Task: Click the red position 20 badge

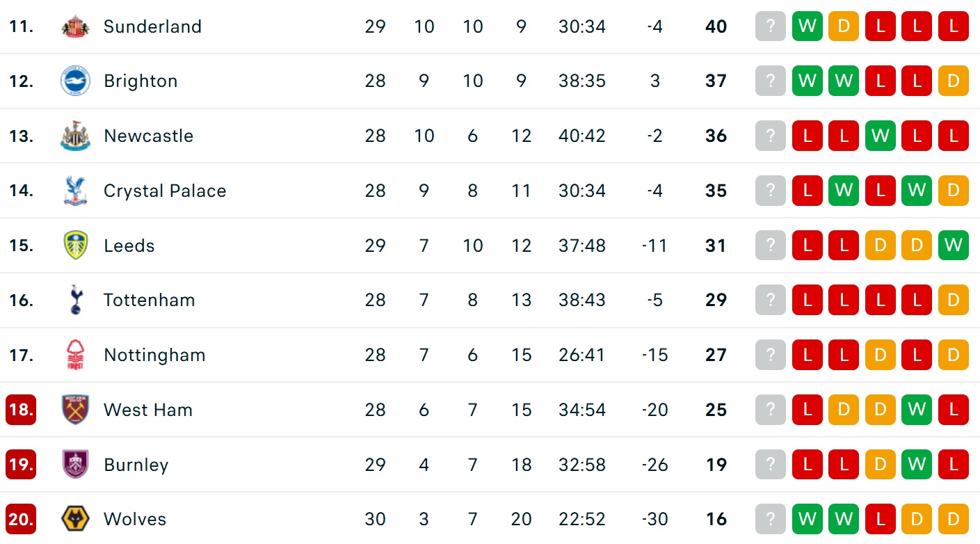Action: [21, 519]
